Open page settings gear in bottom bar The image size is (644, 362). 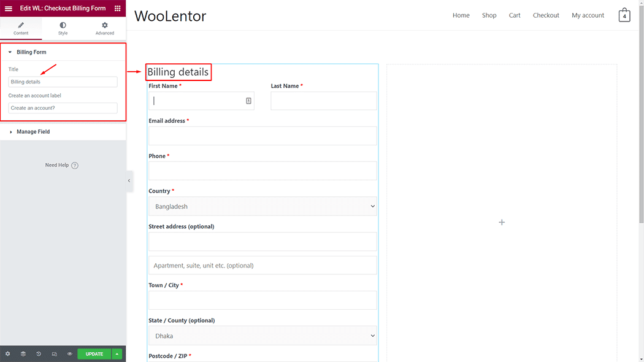(8, 354)
